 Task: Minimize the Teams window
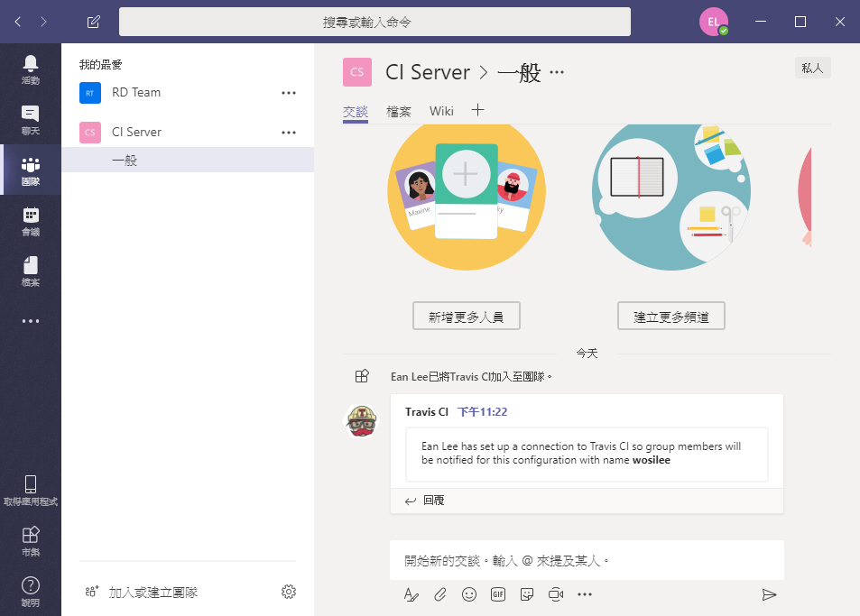click(761, 22)
